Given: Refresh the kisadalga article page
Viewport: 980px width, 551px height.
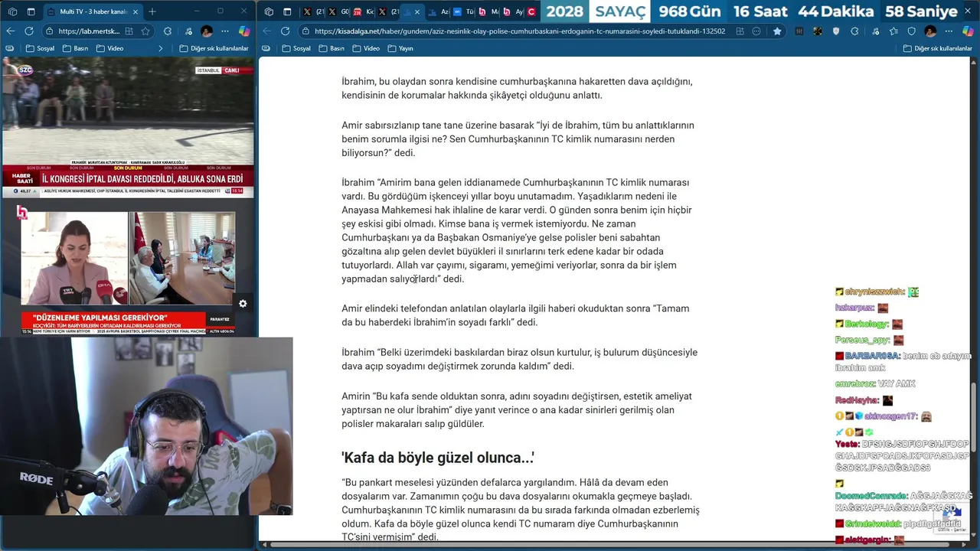Looking at the screenshot, I should [285, 31].
